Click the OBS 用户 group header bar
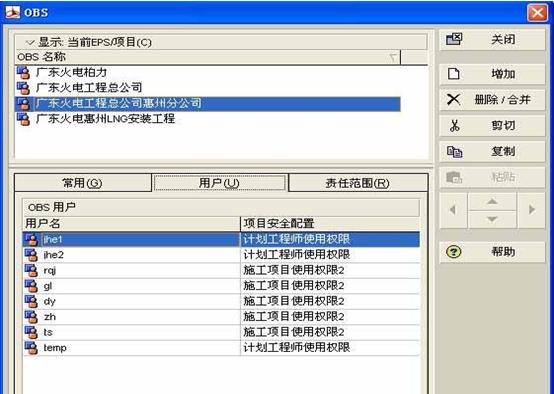The width and height of the screenshot is (554, 394). (222, 207)
